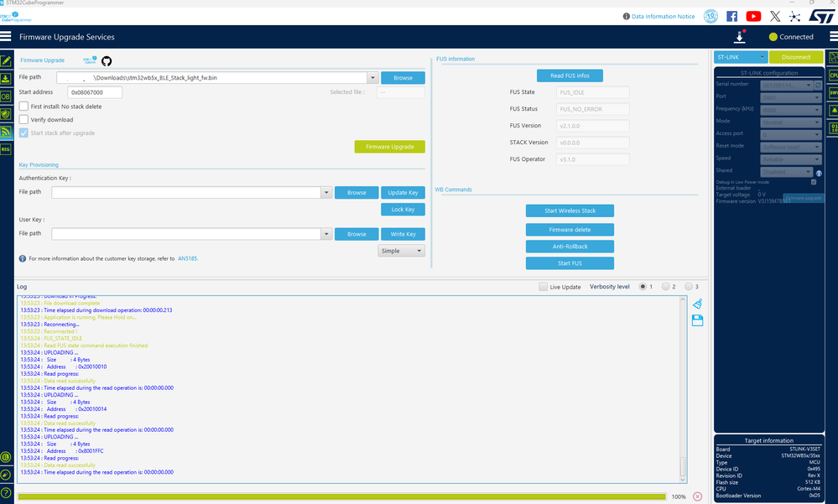Open the REG registers icon

6,149
